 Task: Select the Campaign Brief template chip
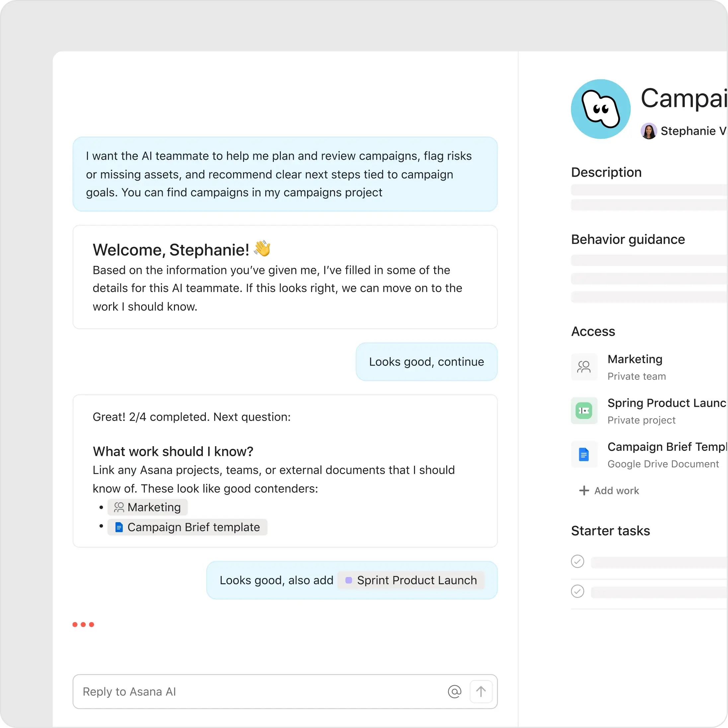(x=187, y=527)
